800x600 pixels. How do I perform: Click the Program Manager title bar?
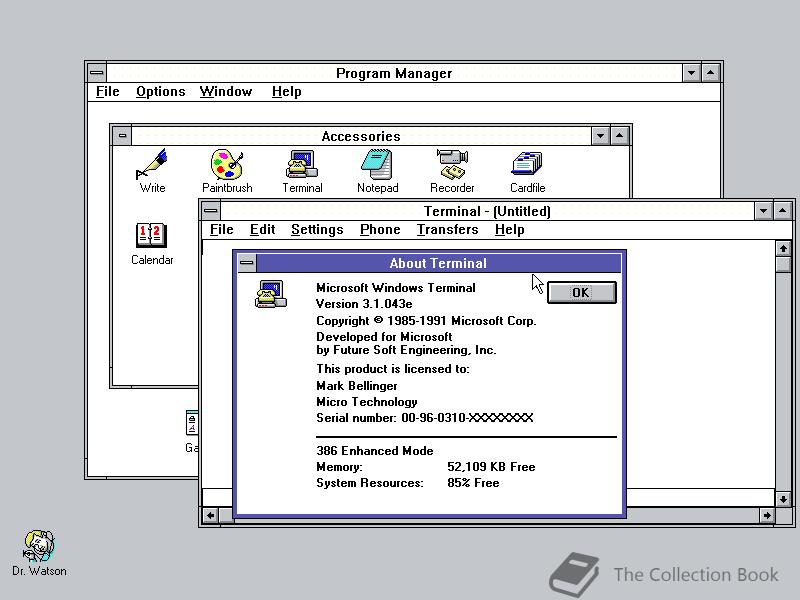tap(394, 73)
